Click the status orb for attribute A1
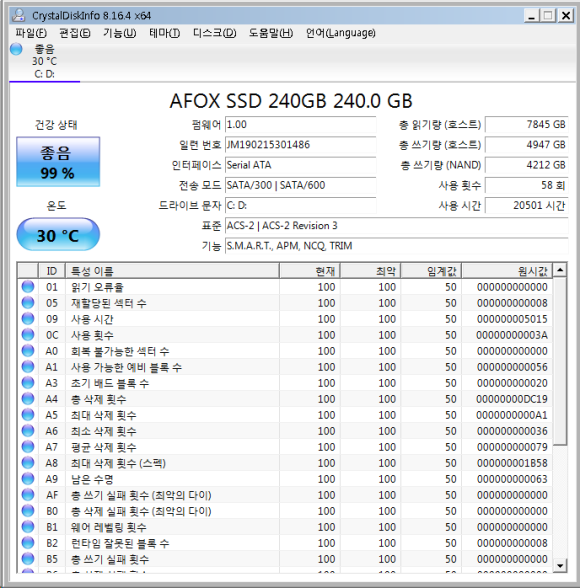The width and height of the screenshot is (580, 588). coord(28,367)
